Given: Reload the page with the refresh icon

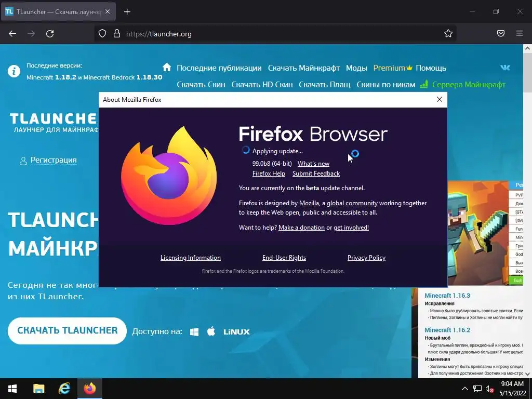Looking at the screenshot, I should coord(50,34).
